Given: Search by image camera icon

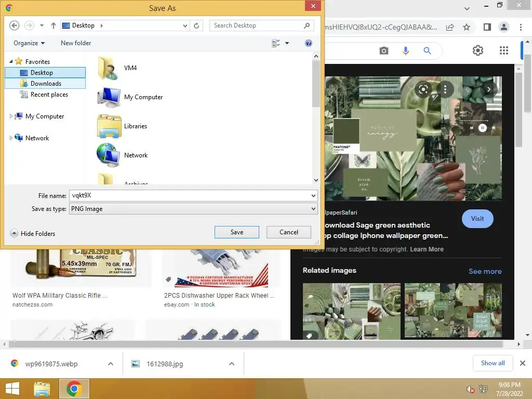Looking at the screenshot, I should [x=384, y=51].
